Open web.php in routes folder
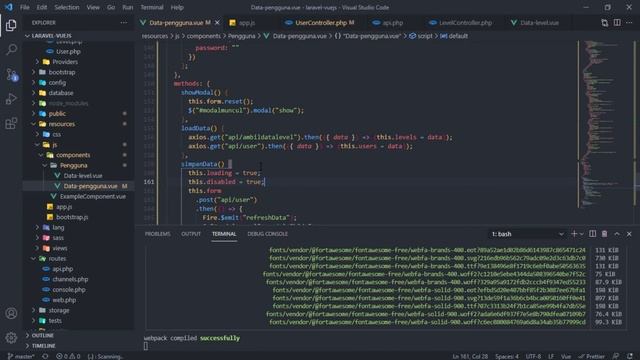The image size is (640, 360). pyautogui.click(x=64, y=300)
